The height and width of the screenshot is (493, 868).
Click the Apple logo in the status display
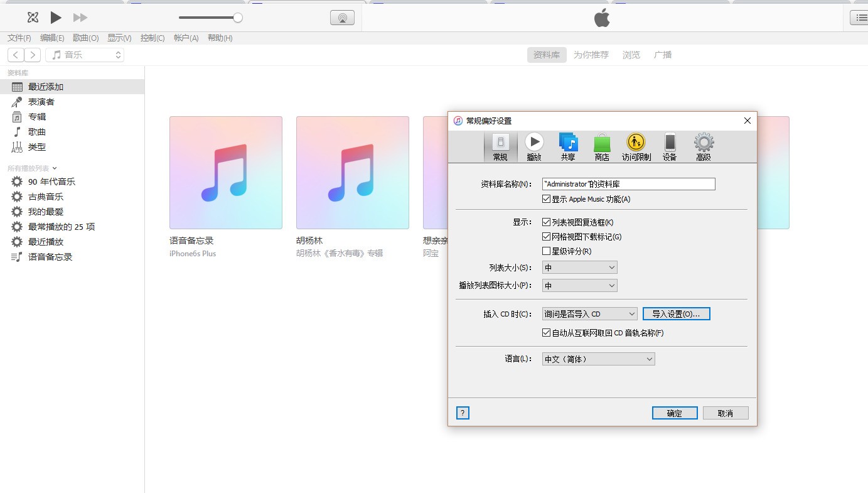602,18
